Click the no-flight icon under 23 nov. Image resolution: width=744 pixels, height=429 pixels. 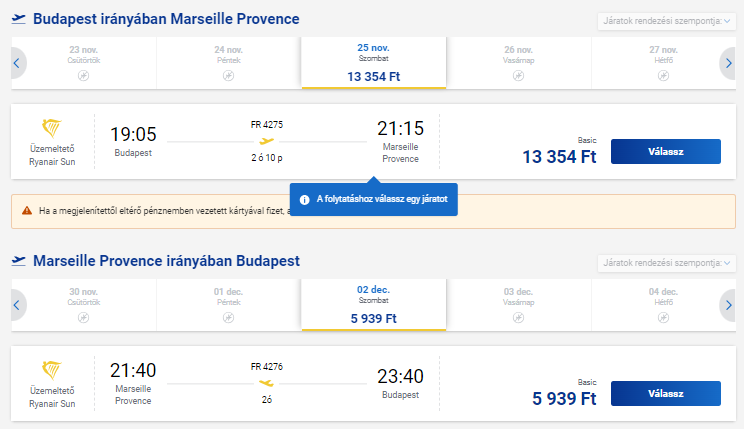coord(84,75)
